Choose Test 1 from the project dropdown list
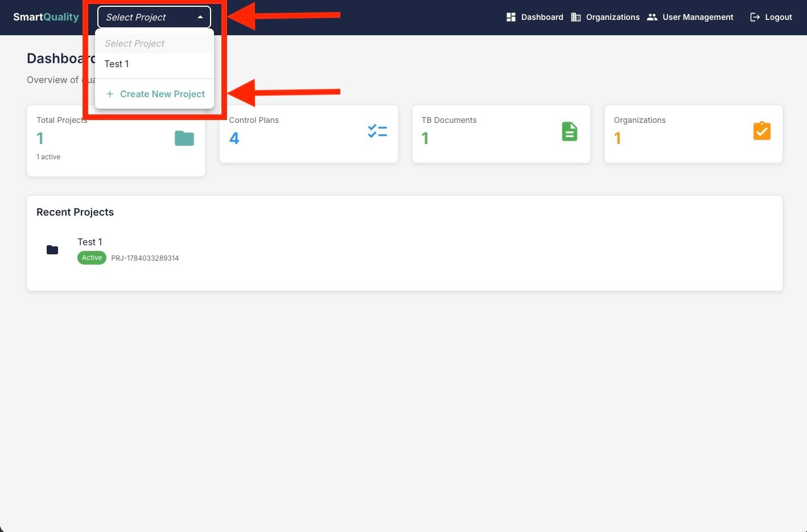The height and width of the screenshot is (532, 807). [x=154, y=64]
